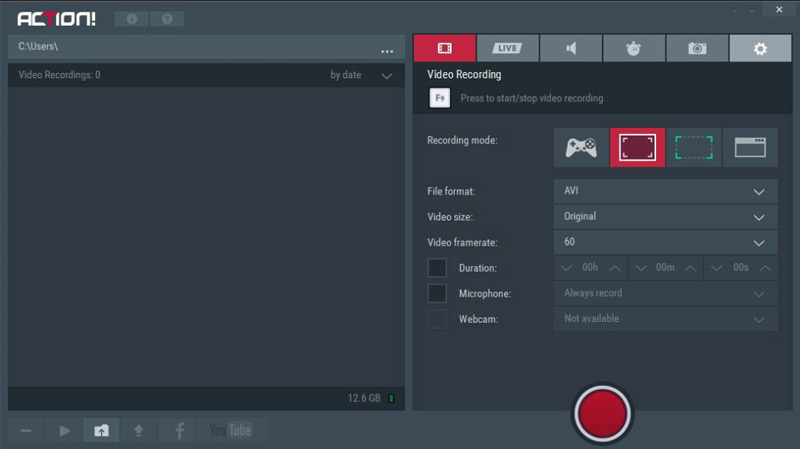Play the selected recording

[64, 430]
